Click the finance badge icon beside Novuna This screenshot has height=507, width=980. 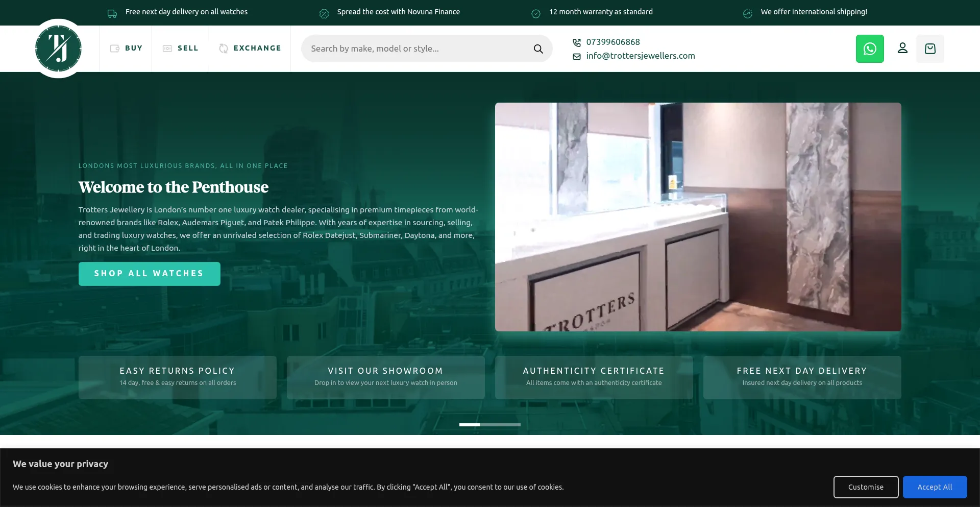[324, 14]
